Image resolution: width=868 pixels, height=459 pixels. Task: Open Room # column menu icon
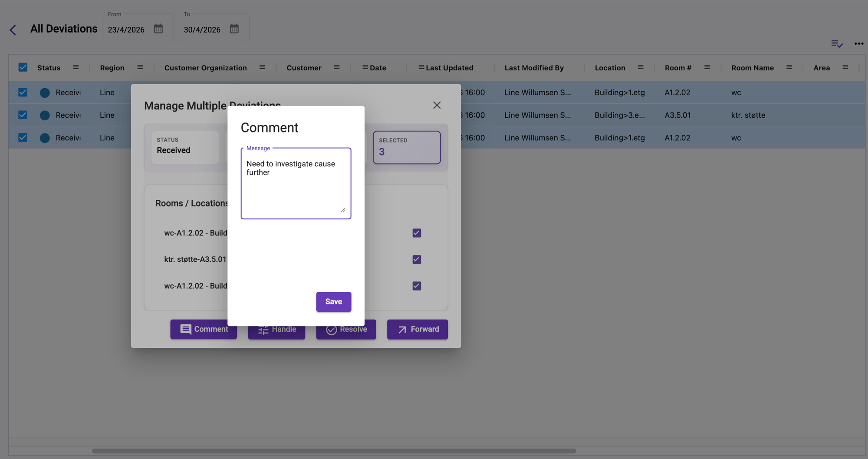tap(707, 67)
